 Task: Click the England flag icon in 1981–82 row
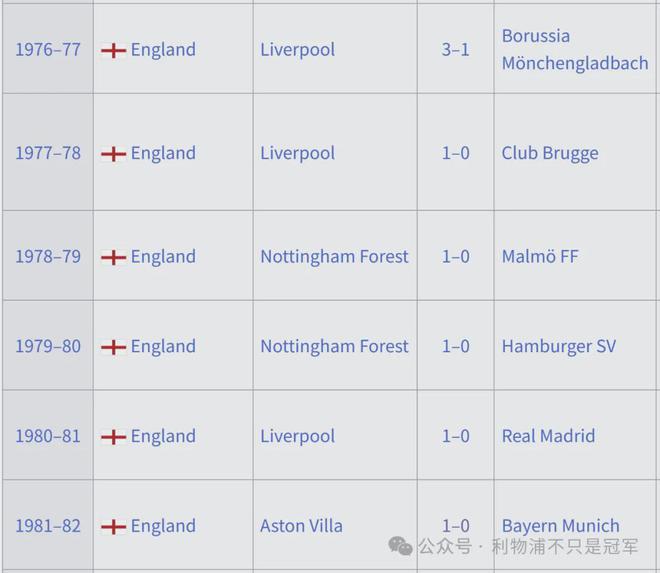[x=114, y=527]
